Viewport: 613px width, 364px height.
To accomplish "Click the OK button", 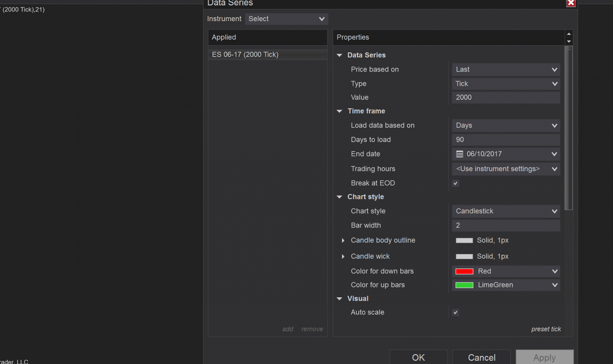I will 418,357.
